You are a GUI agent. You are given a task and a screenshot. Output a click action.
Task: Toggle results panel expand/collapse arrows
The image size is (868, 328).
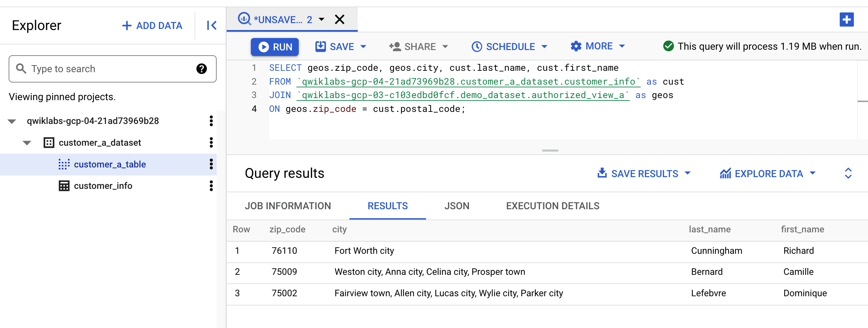point(848,173)
